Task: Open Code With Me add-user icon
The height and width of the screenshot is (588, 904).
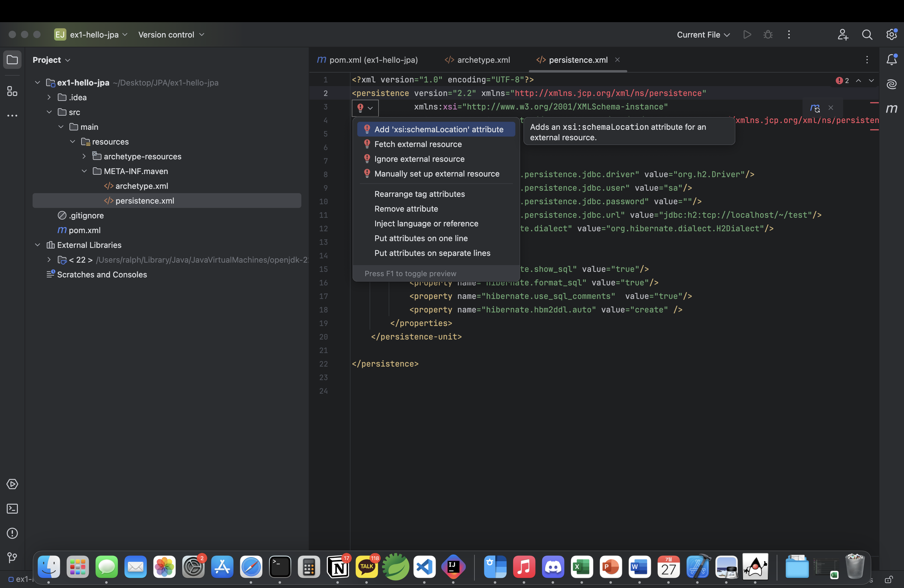Action: [843, 34]
